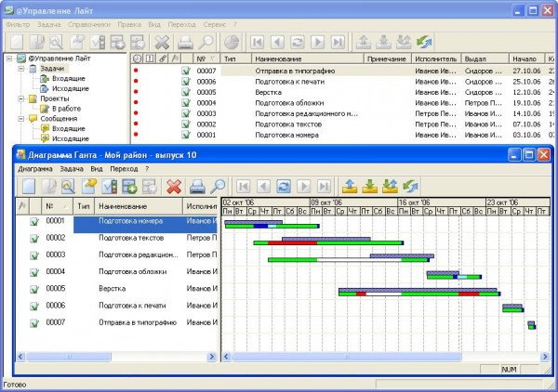Image resolution: width=558 pixels, height=392 pixels.
Task: Select 'Отправка в типографию' row in main list
Action: [342, 71]
